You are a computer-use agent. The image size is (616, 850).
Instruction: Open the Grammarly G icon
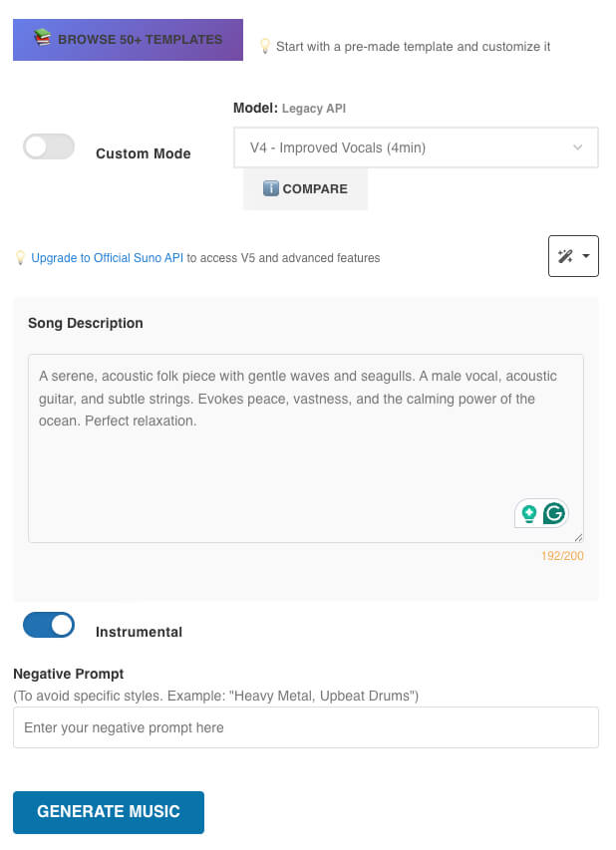553,513
